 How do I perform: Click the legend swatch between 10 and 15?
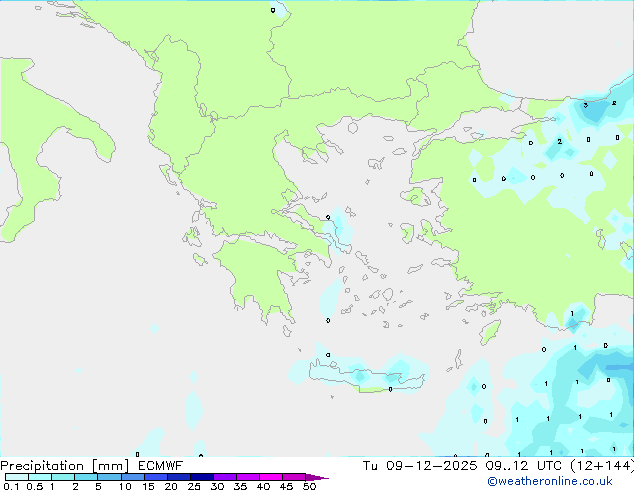point(132,477)
